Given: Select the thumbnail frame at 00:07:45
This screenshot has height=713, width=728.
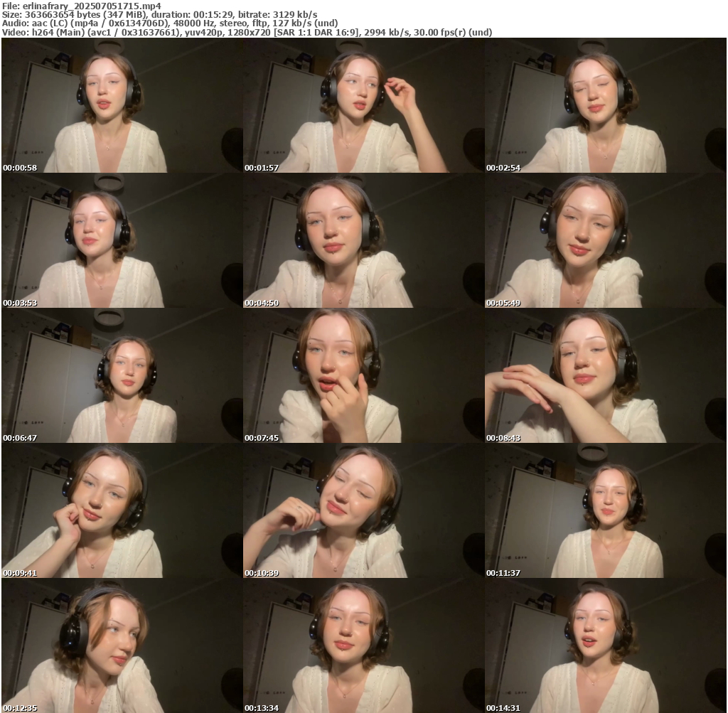Looking at the screenshot, I should 363,375.
